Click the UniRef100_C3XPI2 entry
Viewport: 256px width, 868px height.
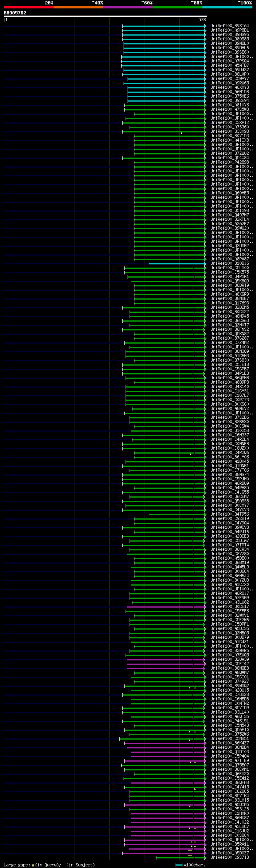click(230, 123)
